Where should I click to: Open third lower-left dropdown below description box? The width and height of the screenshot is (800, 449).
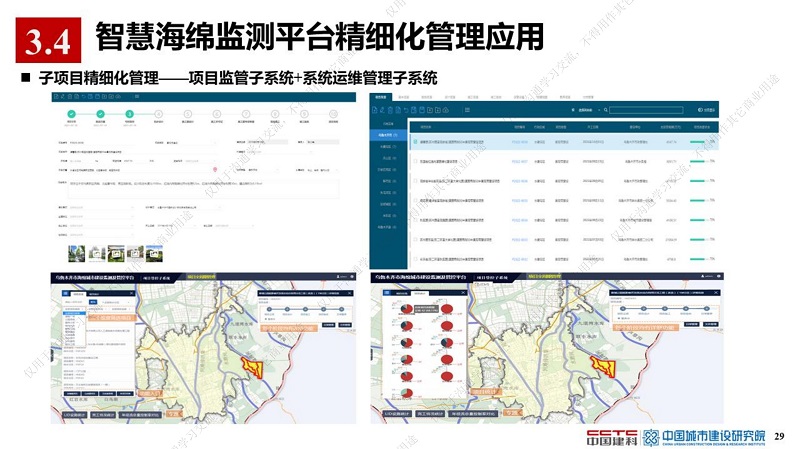pyautogui.click(x=102, y=226)
